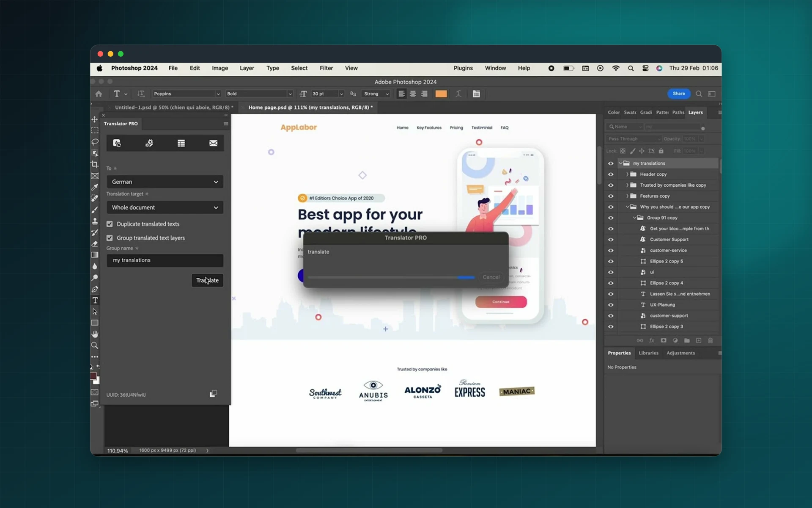
Task: Switch to the Paths tab
Action: (678, 112)
